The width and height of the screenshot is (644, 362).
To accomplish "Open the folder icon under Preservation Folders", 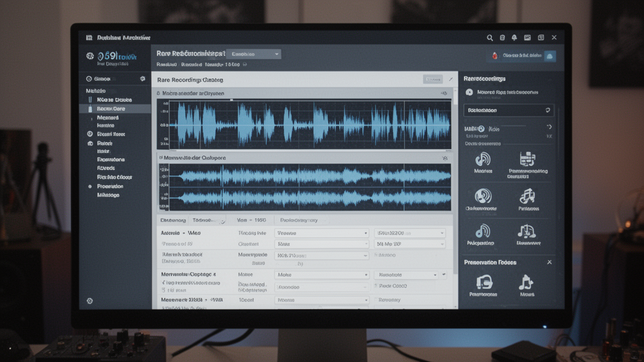I will coord(483,283).
